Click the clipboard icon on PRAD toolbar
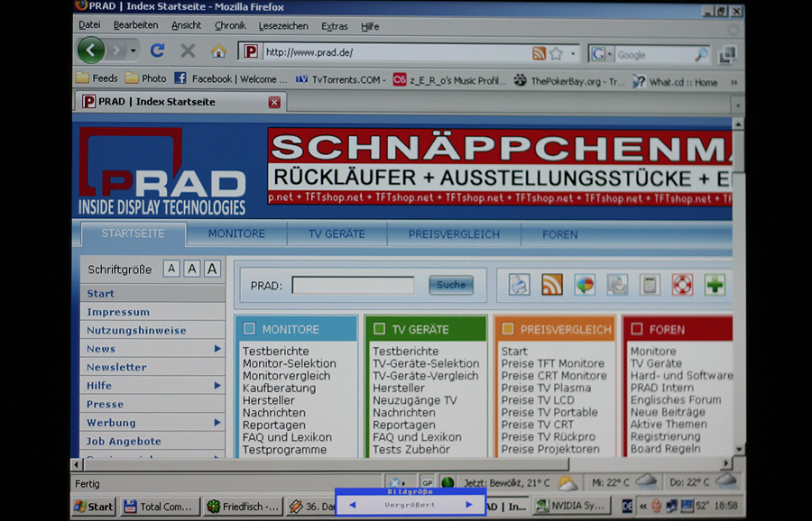 [650, 285]
